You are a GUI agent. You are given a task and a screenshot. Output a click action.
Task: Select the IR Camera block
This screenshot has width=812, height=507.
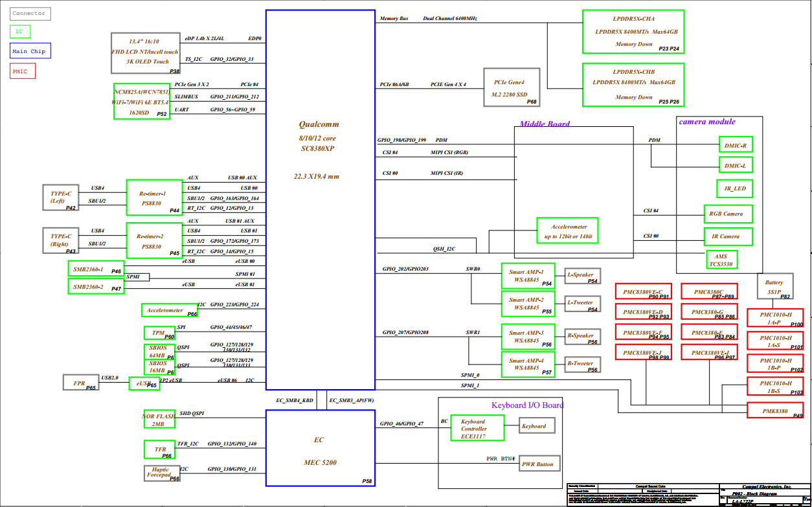click(x=728, y=236)
